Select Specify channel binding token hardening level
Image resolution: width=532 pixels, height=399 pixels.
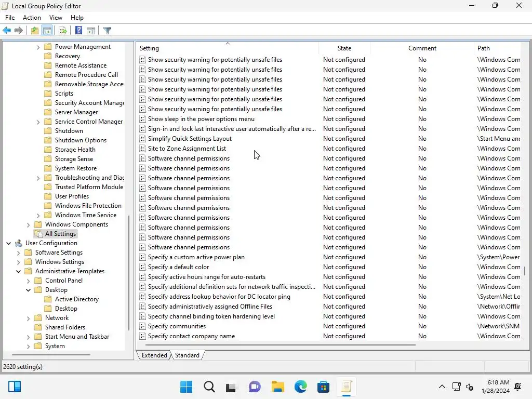211,316
